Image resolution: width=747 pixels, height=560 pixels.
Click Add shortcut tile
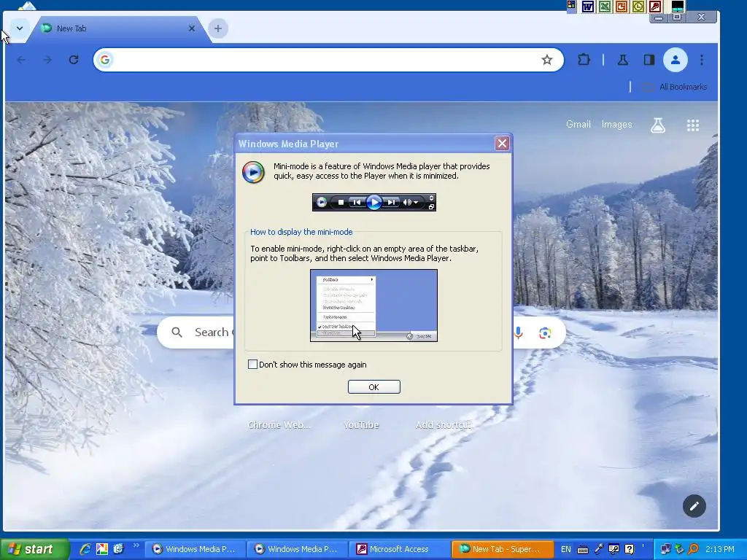(444, 424)
